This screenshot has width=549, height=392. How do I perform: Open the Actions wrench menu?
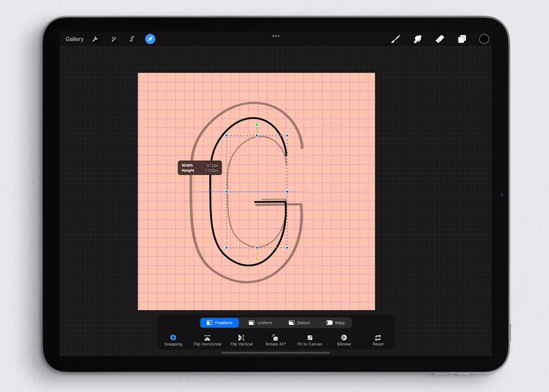95,39
